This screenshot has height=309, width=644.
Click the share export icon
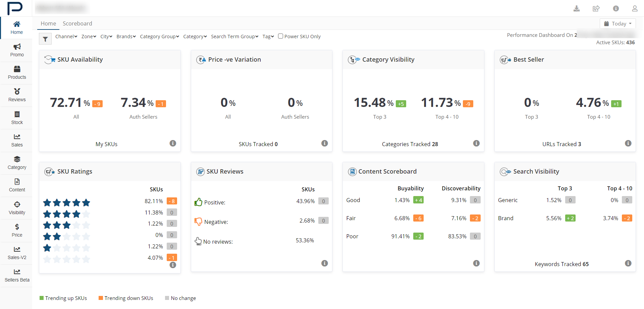[596, 8]
